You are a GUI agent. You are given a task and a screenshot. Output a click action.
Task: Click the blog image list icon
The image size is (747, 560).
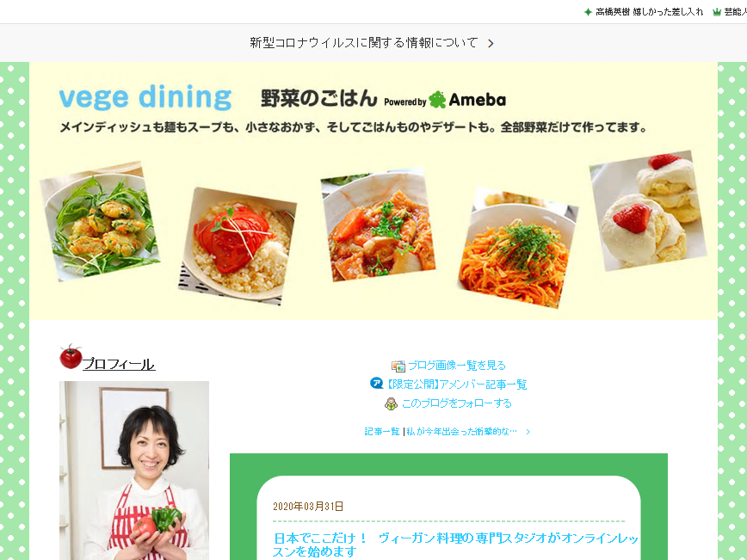click(398, 366)
